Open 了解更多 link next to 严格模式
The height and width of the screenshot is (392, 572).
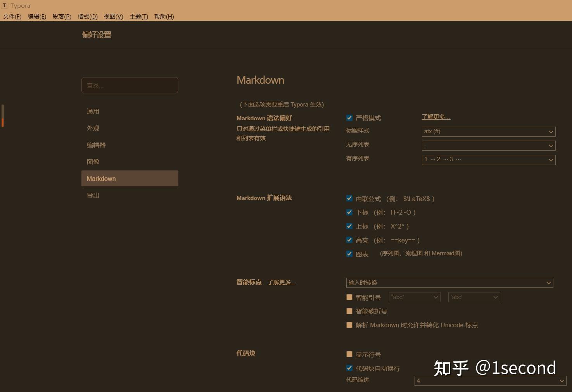pos(436,117)
